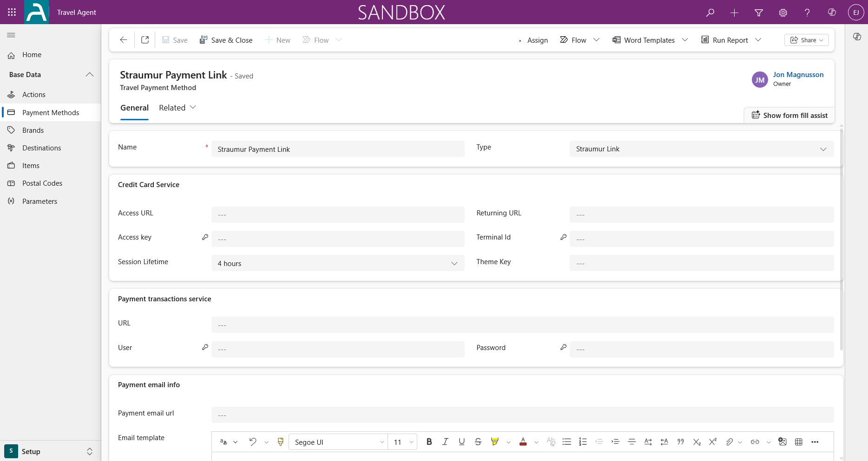The height and width of the screenshot is (461, 868).
Task: Click the yellow highlight color button
Action: tap(494, 442)
